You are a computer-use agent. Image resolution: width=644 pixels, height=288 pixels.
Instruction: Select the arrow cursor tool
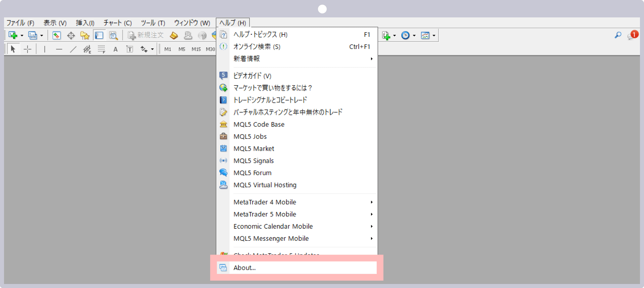pyautogui.click(x=13, y=49)
